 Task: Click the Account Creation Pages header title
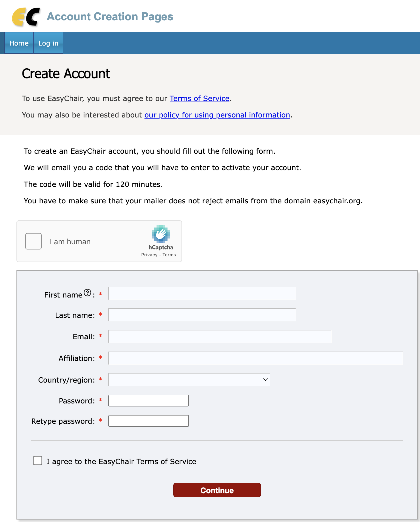[x=110, y=17]
